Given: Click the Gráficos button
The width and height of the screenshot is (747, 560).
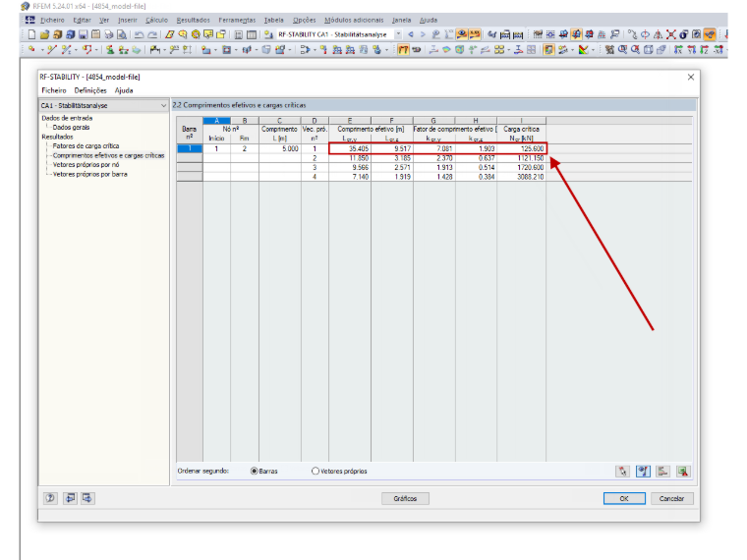Looking at the screenshot, I should coord(405,498).
